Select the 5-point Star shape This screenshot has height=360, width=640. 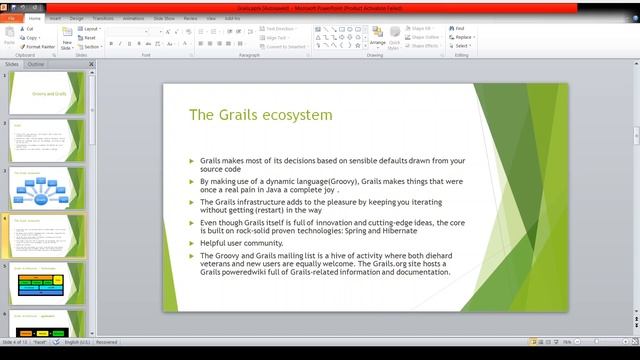coord(358,45)
